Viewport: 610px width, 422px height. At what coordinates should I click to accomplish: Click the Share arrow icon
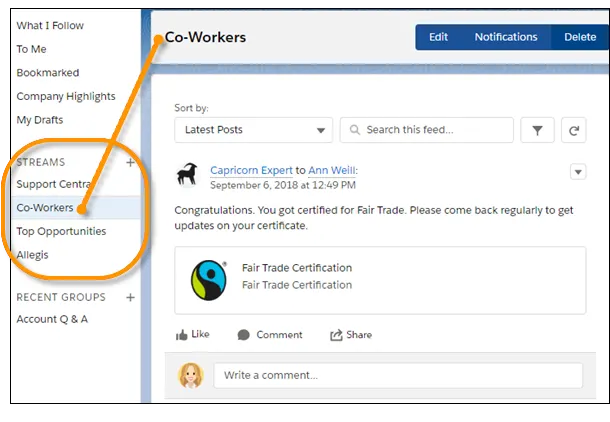pyautogui.click(x=336, y=335)
